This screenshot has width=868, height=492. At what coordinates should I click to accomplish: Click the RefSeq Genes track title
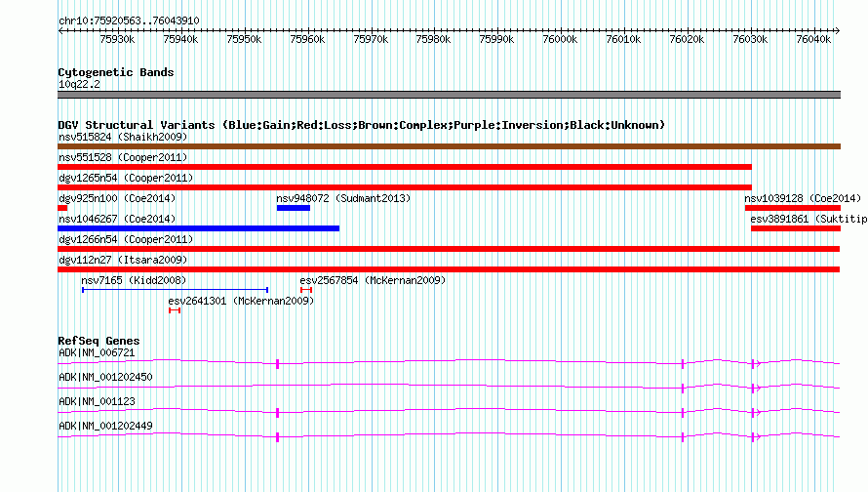point(99,341)
